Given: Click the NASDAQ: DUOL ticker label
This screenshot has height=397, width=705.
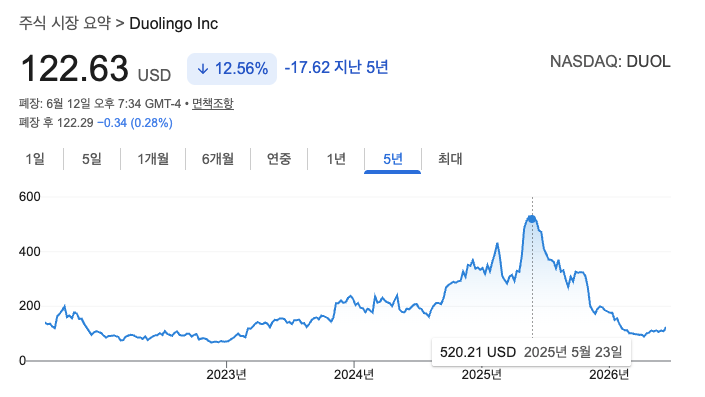Looking at the screenshot, I should pyautogui.click(x=610, y=62).
